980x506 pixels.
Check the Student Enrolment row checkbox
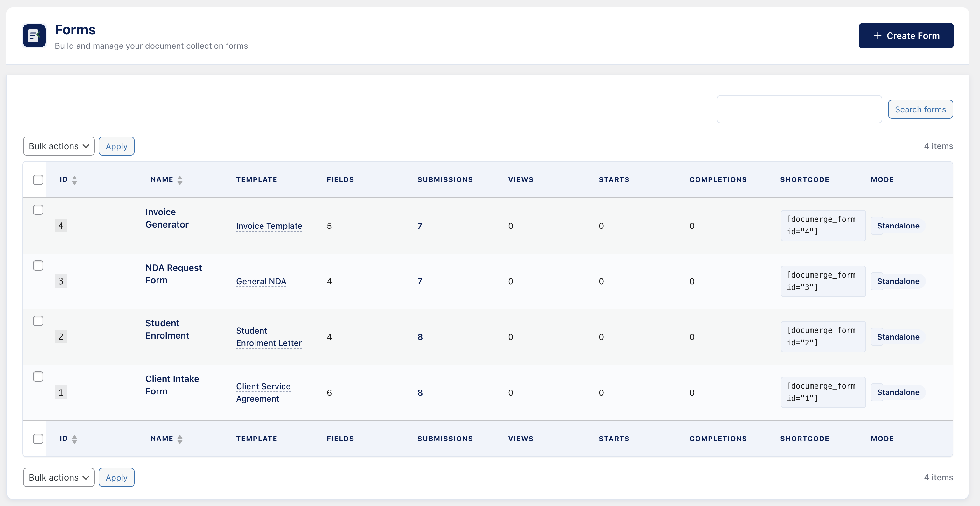point(38,321)
